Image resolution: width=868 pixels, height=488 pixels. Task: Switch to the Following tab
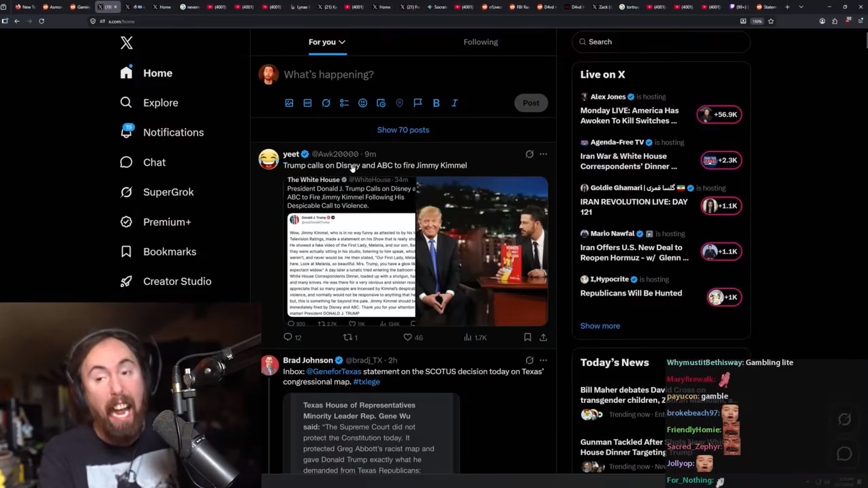[x=480, y=42]
